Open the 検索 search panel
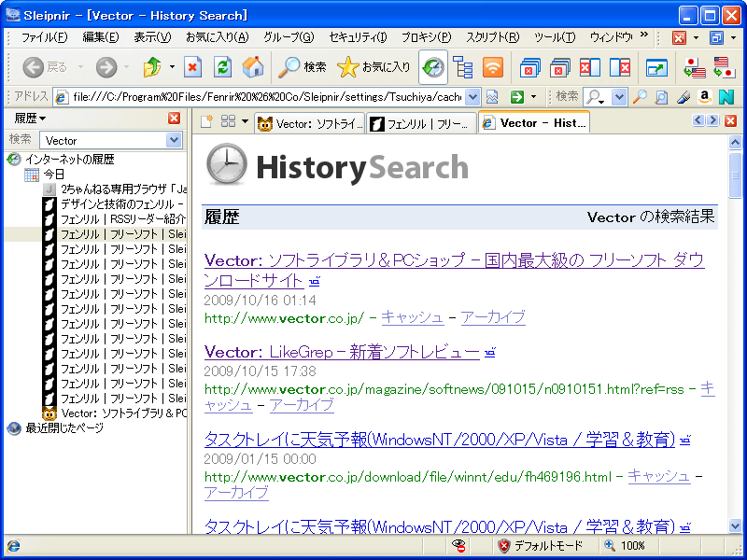The width and height of the screenshot is (747, 560). tap(302, 67)
